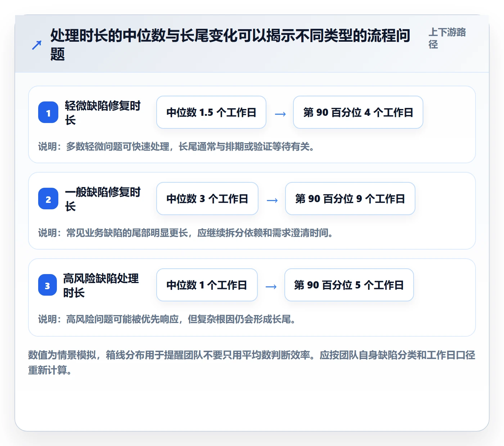Select the 一般缺陷修复时长 row title
This screenshot has width=504, height=446.
point(103,199)
